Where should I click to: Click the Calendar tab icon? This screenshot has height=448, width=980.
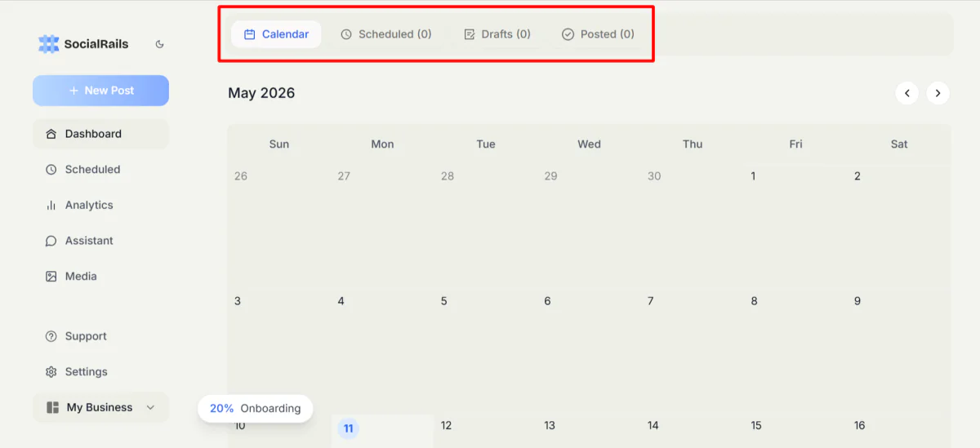pos(250,34)
